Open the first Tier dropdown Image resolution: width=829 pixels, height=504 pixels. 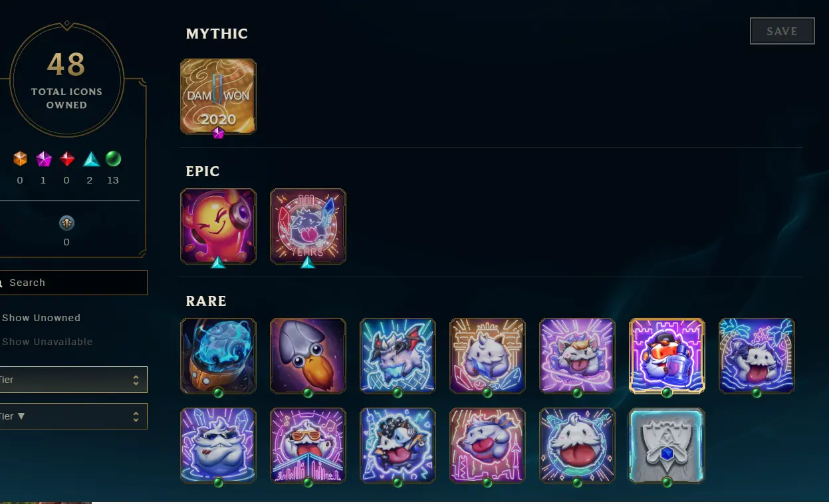73,380
